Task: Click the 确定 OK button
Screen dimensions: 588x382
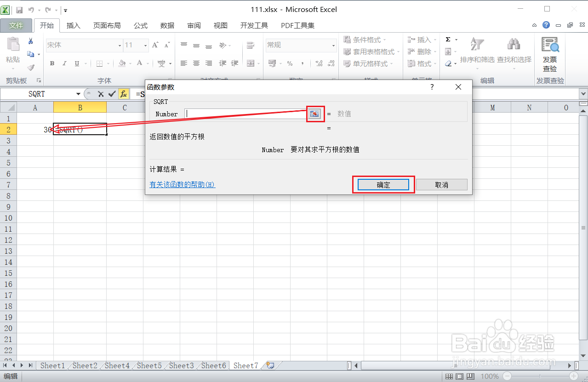Action: (x=383, y=185)
